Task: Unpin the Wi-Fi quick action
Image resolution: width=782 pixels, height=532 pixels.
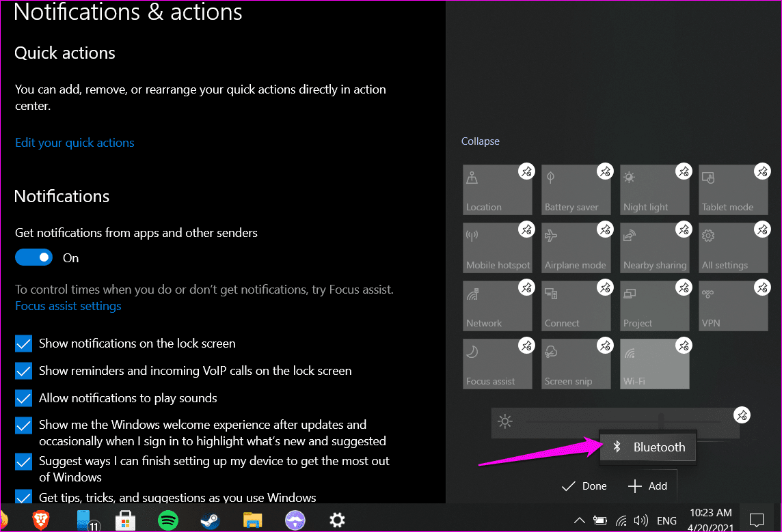Action: (x=684, y=345)
